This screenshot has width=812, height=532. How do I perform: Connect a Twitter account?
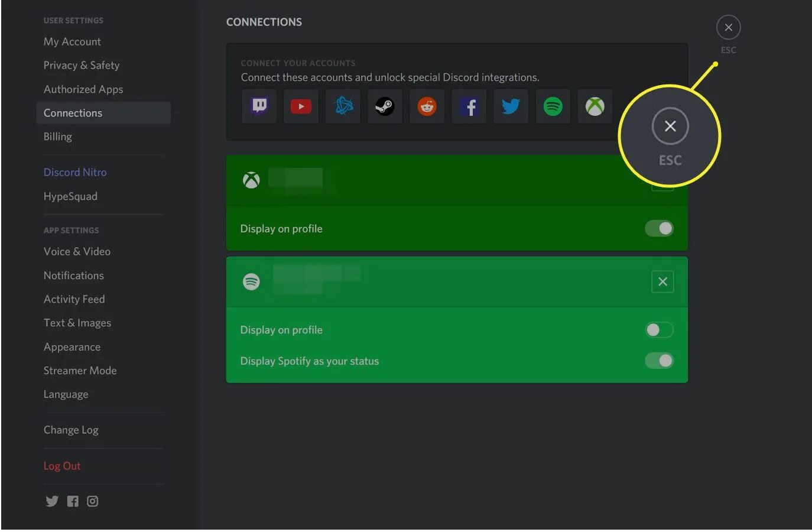tap(511, 106)
